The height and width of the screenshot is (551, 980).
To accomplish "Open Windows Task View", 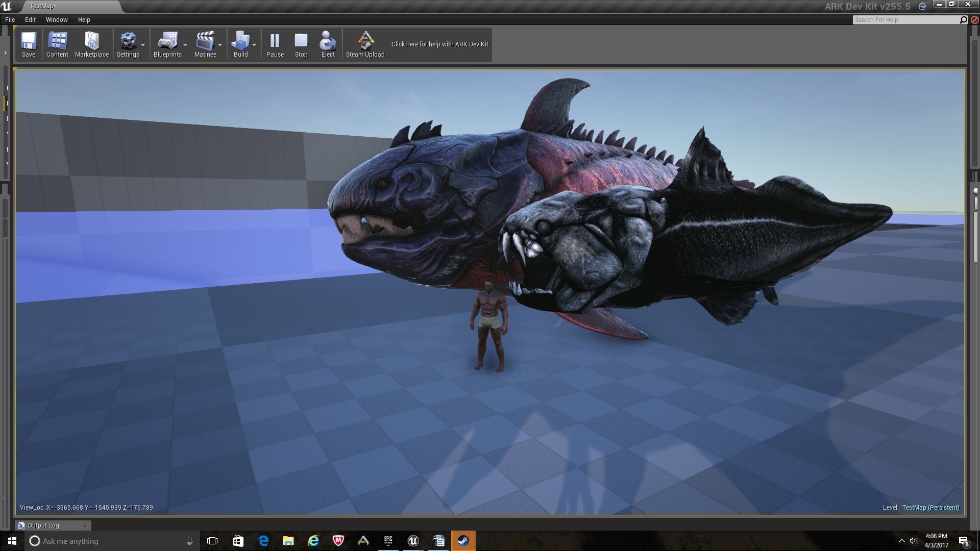I will click(212, 541).
